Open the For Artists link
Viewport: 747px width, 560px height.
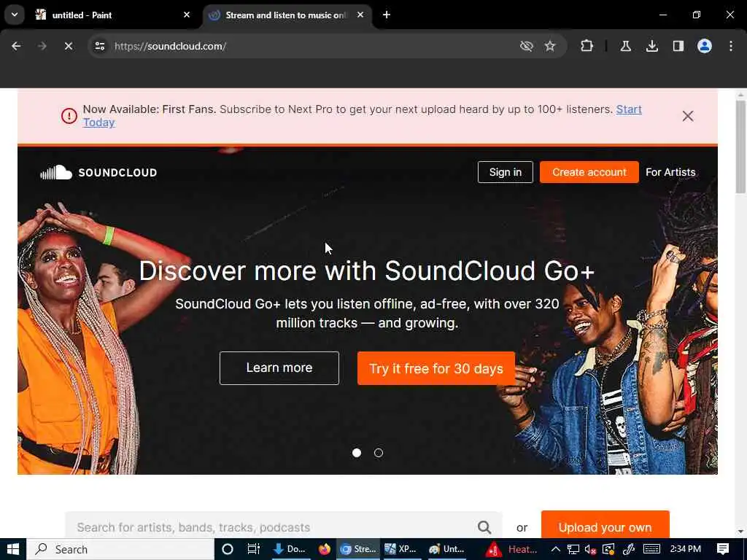[670, 172]
